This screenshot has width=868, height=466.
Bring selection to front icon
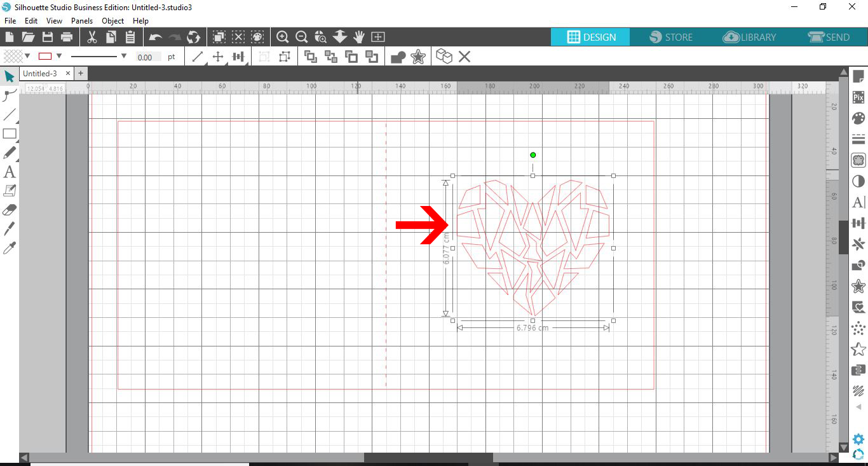tap(311, 57)
